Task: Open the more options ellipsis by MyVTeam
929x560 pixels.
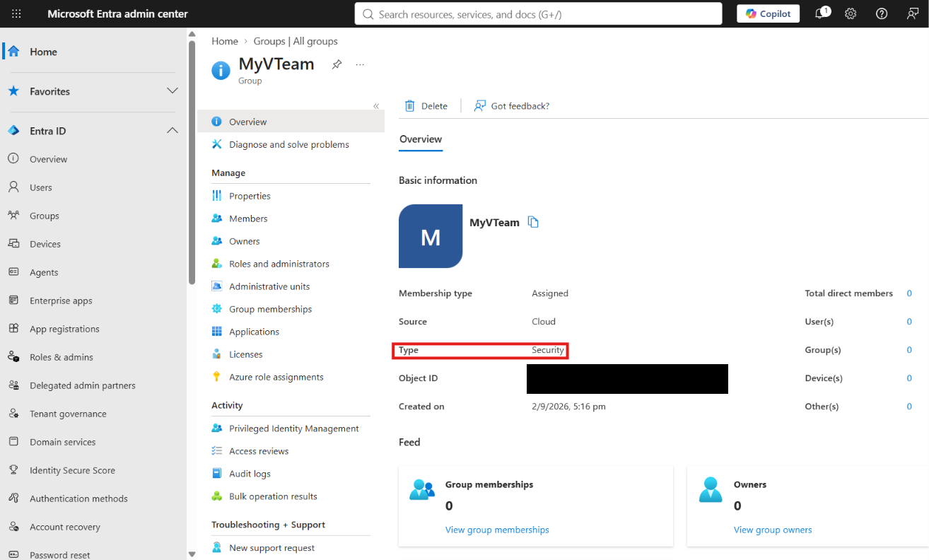Action: pyautogui.click(x=360, y=64)
